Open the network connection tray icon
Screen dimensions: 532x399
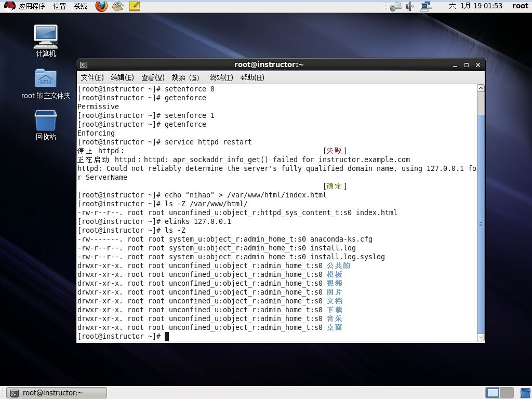(x=395, y=6)
